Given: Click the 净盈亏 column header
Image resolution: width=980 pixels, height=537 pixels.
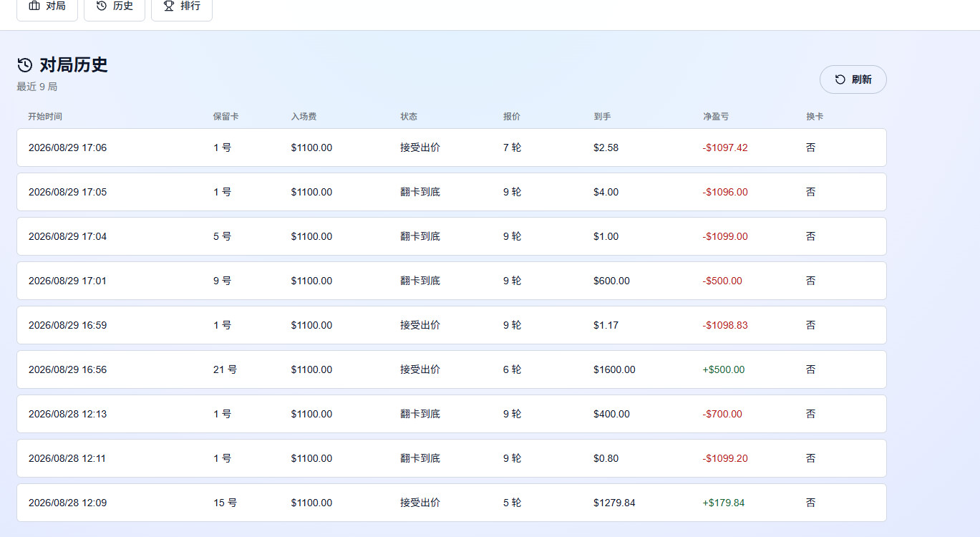Looking at the screenshot, I should coord(716,116).
